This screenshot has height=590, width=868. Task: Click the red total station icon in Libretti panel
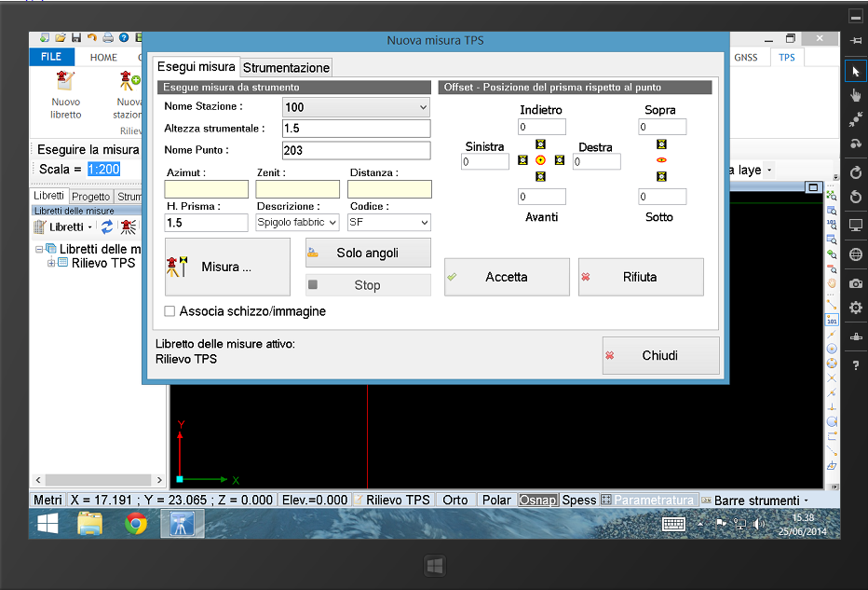(128, 226)
